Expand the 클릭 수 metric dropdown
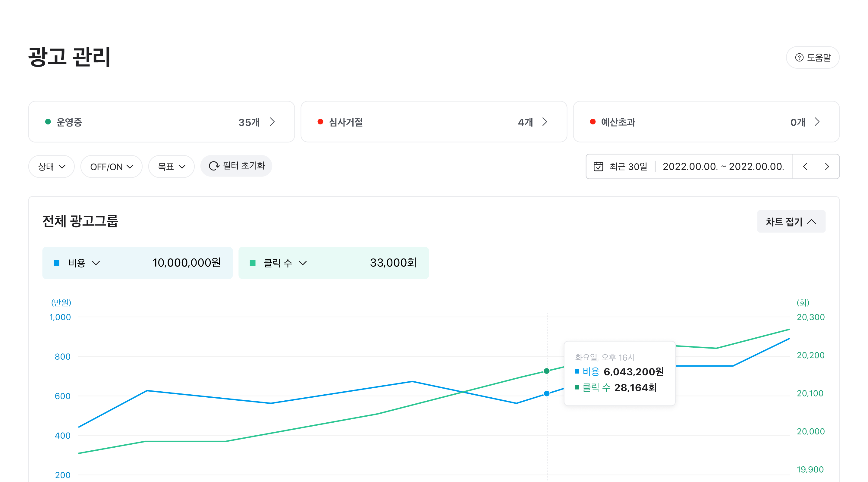 click(x=285, y=263)
